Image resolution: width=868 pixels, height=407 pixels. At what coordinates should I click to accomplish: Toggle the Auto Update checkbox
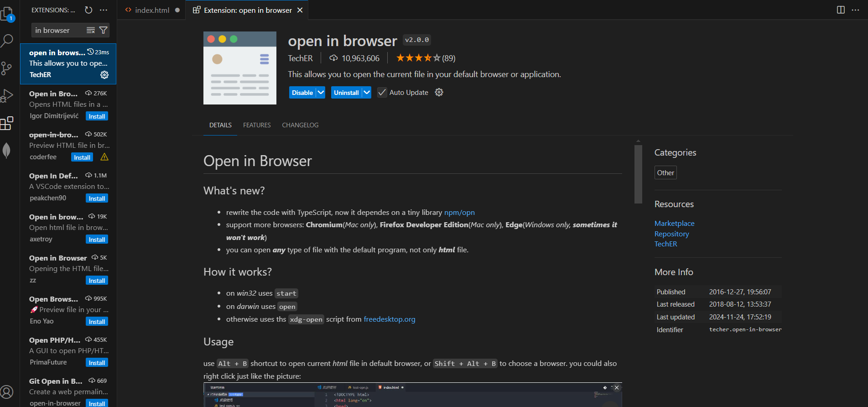tap(382, 92)
